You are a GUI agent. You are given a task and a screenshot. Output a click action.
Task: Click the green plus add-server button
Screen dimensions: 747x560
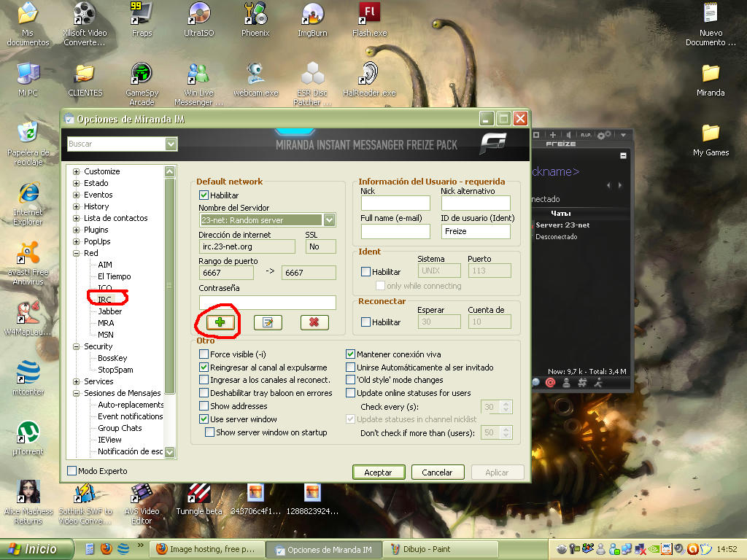[x=220, y=322]
